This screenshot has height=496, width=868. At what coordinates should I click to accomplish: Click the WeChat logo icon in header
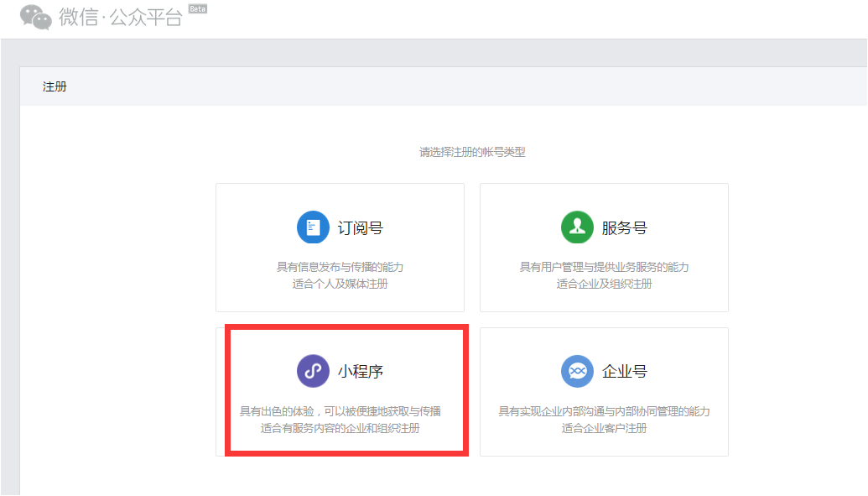point(35,17)
